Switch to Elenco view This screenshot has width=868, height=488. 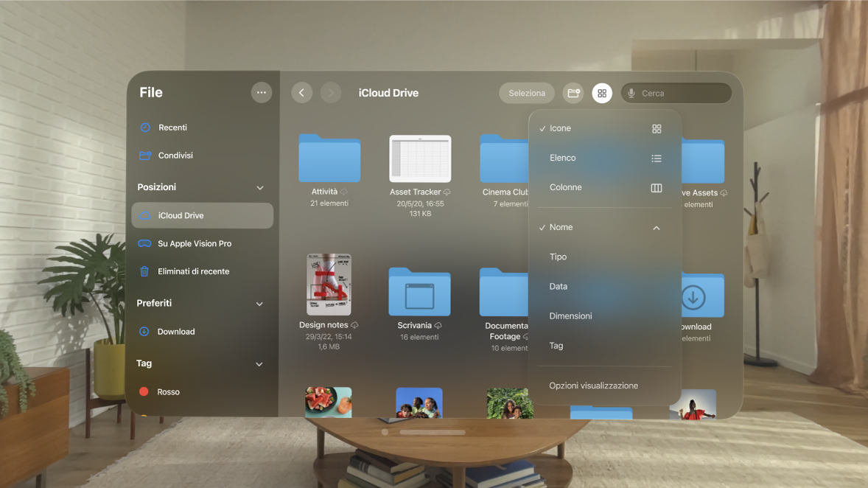[x=604, y=158]
